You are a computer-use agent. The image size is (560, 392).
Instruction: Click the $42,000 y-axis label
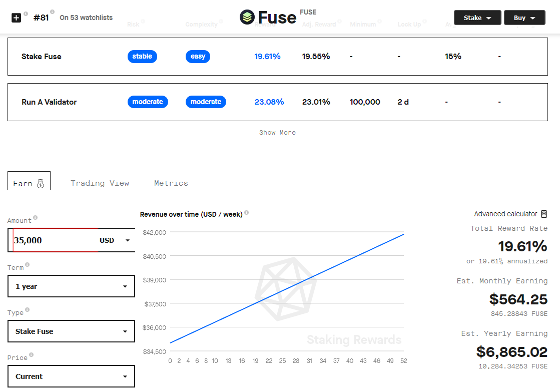[x=154, y=233]
